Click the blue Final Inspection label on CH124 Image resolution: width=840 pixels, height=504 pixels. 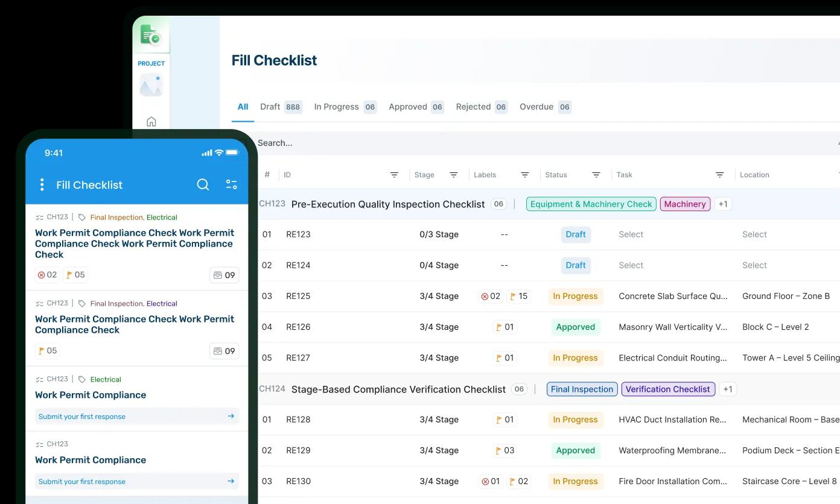(582, 389)
